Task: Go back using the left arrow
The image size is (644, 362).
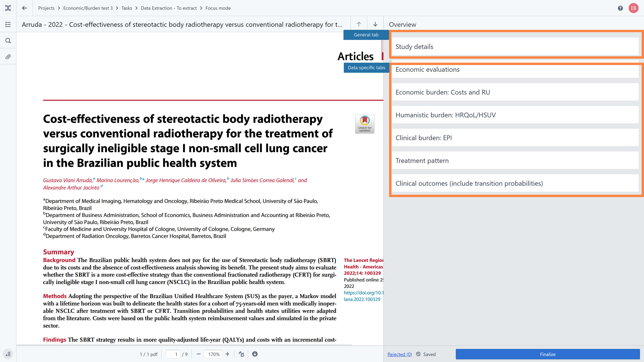Action: tap(24, 8)
